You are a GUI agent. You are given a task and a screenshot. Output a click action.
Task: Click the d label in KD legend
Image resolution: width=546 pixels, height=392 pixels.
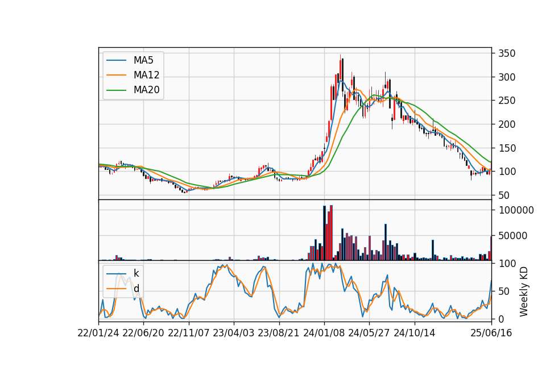(136, 289)
